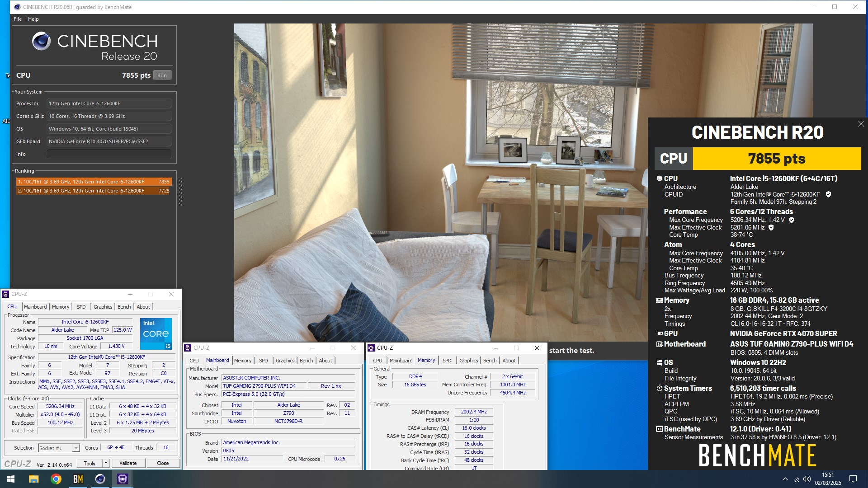
Task: Show hidden system tray icons
Action: 785,479
